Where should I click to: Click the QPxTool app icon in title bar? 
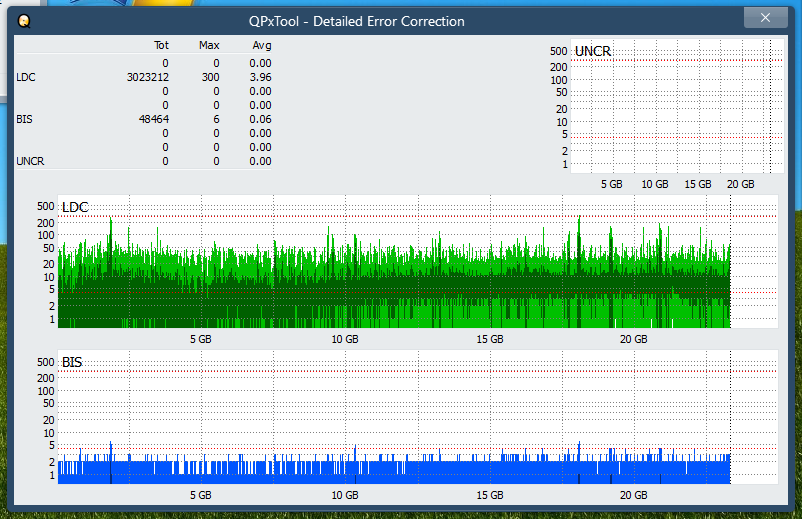pyautogui.click(x=24, y=20)
